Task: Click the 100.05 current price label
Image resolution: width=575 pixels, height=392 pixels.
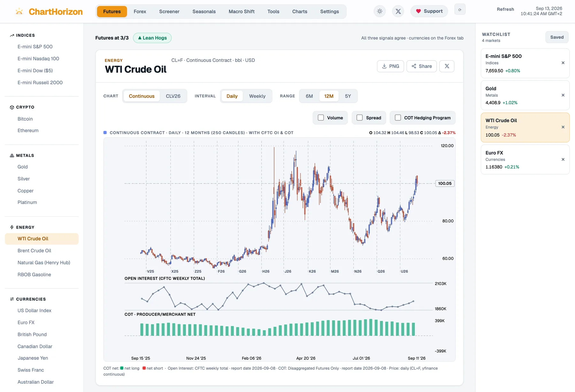Action: 445,184
